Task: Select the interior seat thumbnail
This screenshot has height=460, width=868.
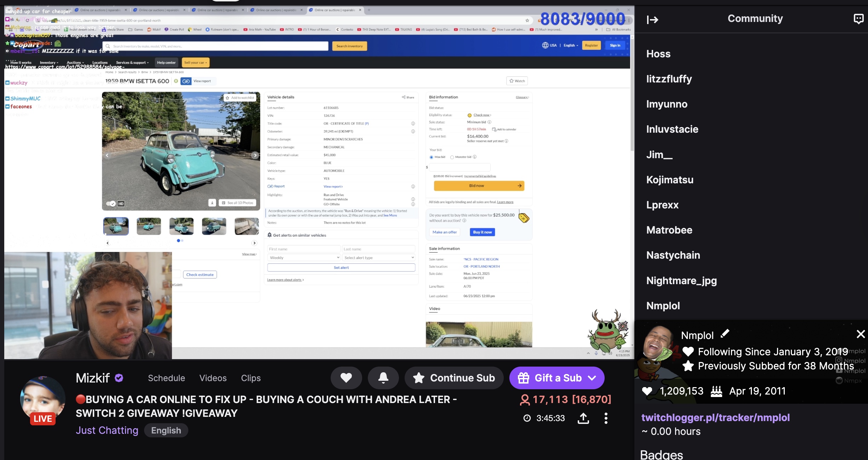Action: pyautogui.click(x=247, y=226)
